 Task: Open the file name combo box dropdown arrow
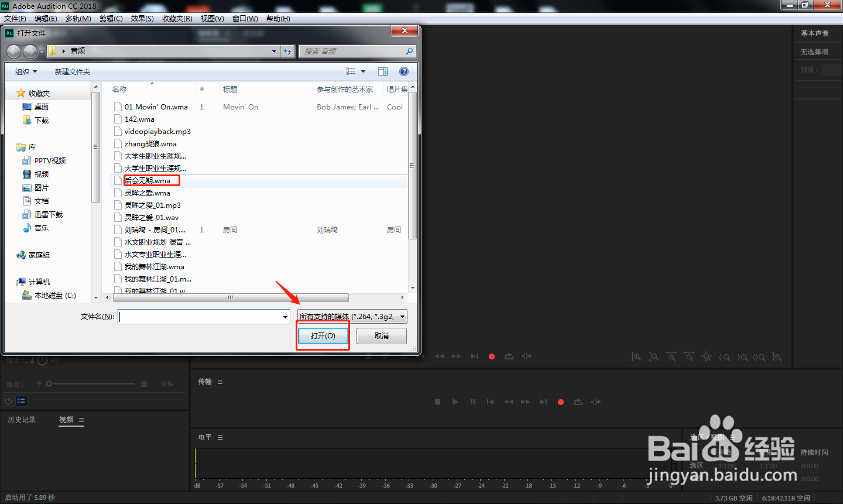point(286,317)
